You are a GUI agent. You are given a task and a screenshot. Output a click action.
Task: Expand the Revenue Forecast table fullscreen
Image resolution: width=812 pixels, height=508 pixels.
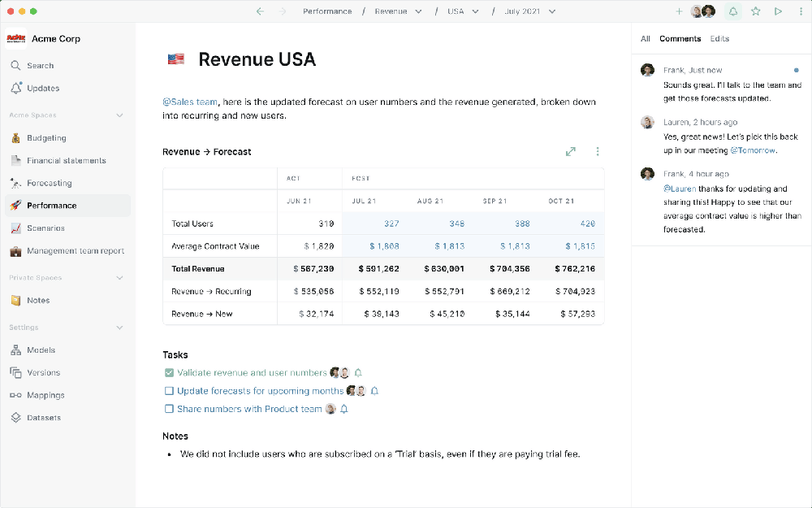(571, 151)
